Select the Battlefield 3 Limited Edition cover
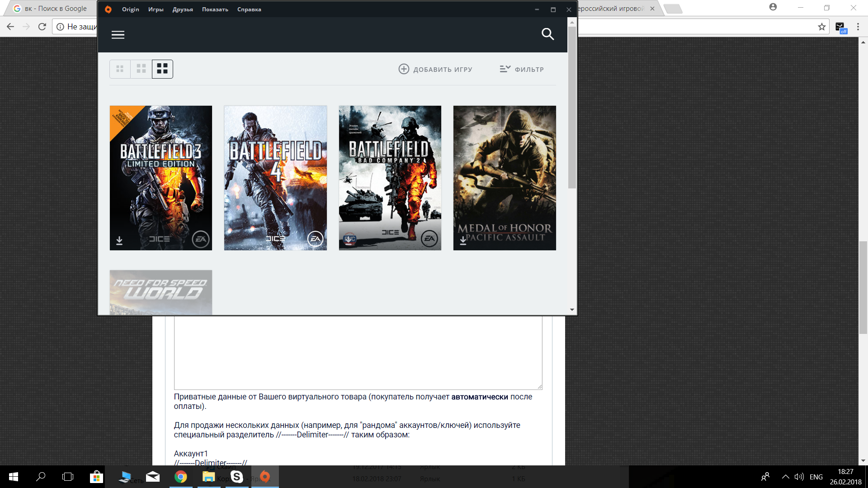 pyautogui.click(x=161, y=178)
